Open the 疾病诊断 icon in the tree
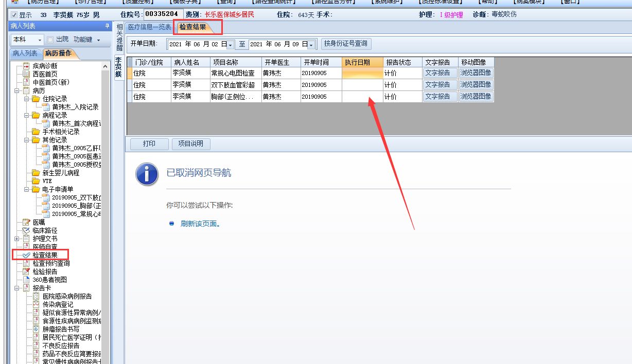The image size is (632, 364). (26, 66)
